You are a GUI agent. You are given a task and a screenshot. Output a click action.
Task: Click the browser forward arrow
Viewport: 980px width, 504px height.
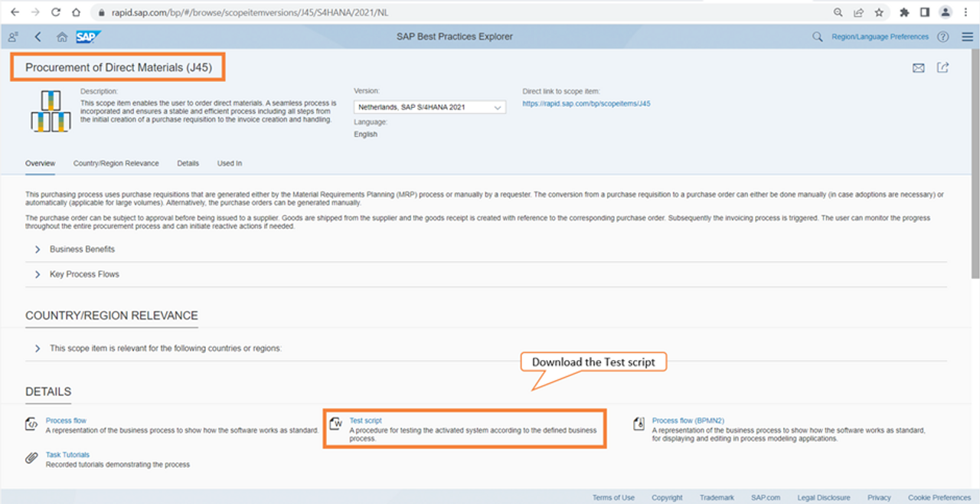[x=35, y=12]
